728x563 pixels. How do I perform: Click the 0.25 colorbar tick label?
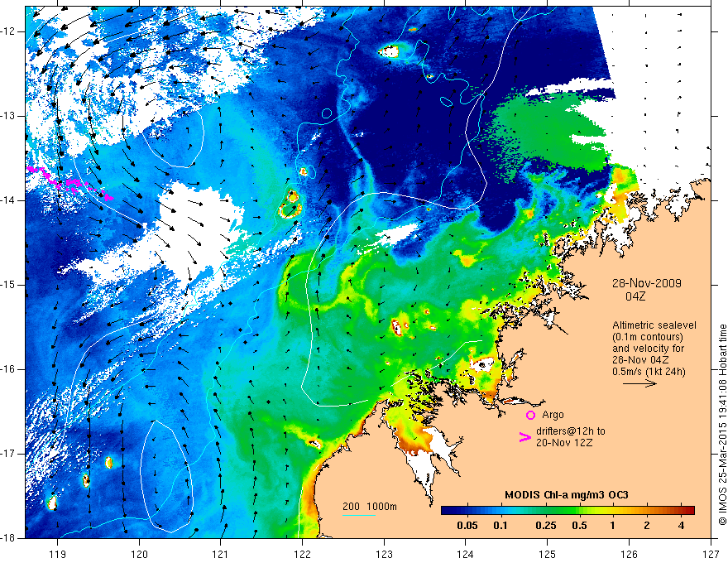[x=545, y=526]
